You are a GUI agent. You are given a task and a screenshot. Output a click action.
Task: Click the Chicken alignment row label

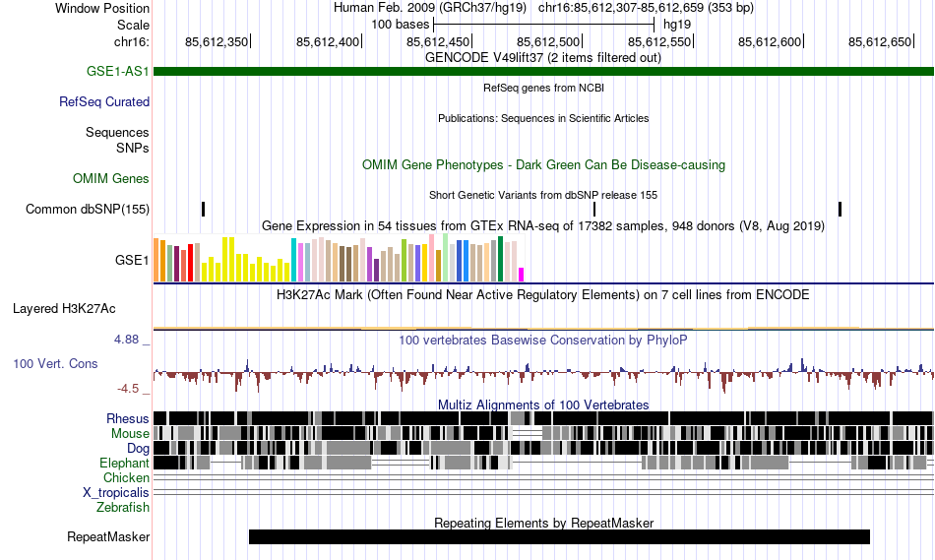126,477
